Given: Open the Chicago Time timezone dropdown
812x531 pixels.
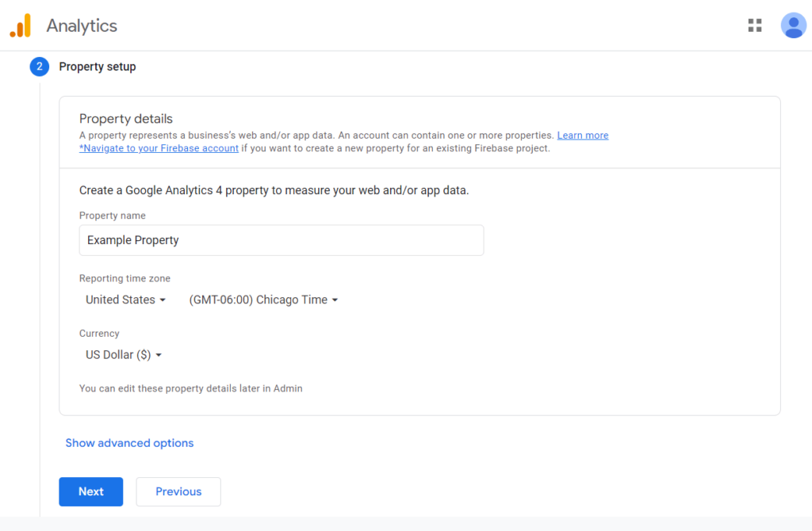Looking at the screenshot, I should pos(263,300).
